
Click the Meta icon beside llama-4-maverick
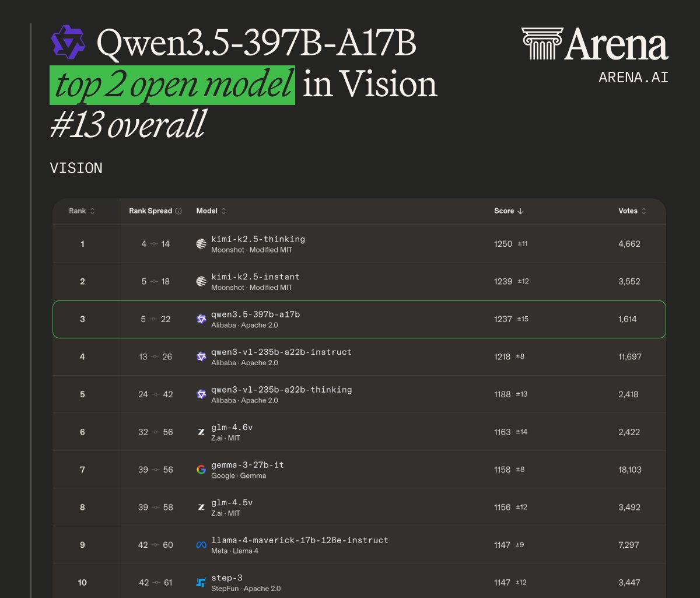(201, 544)
